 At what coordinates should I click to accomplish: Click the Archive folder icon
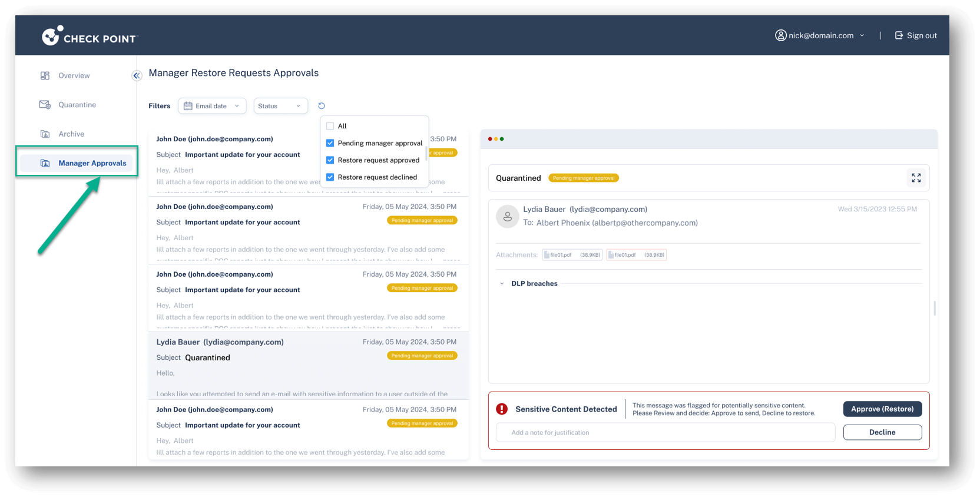[45, 134]
